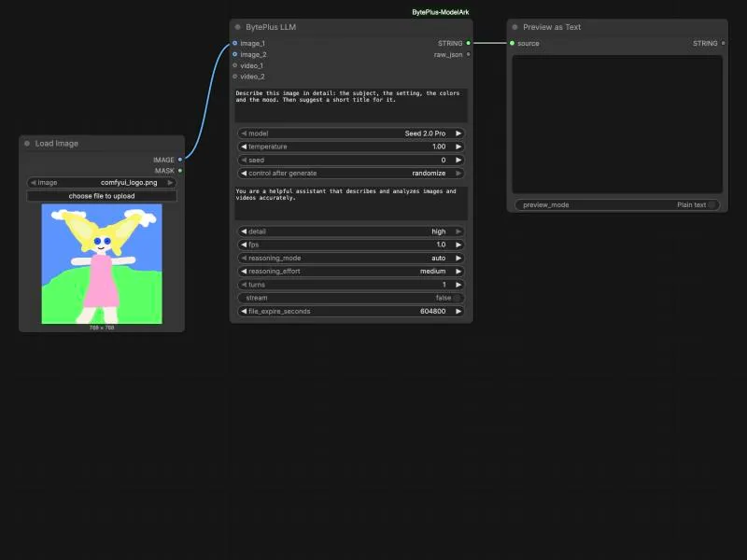Click the Load Image node title

coord(57,144)
